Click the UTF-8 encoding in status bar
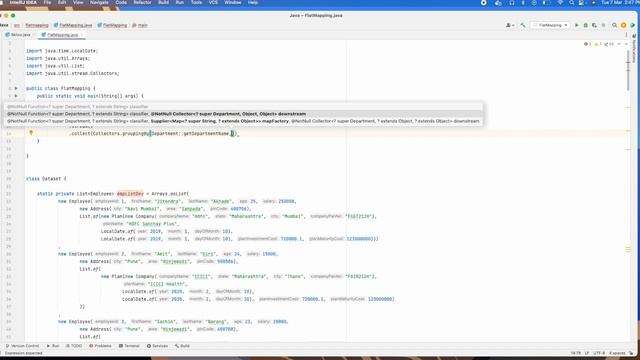640x360 pixels. coord(599,353)
